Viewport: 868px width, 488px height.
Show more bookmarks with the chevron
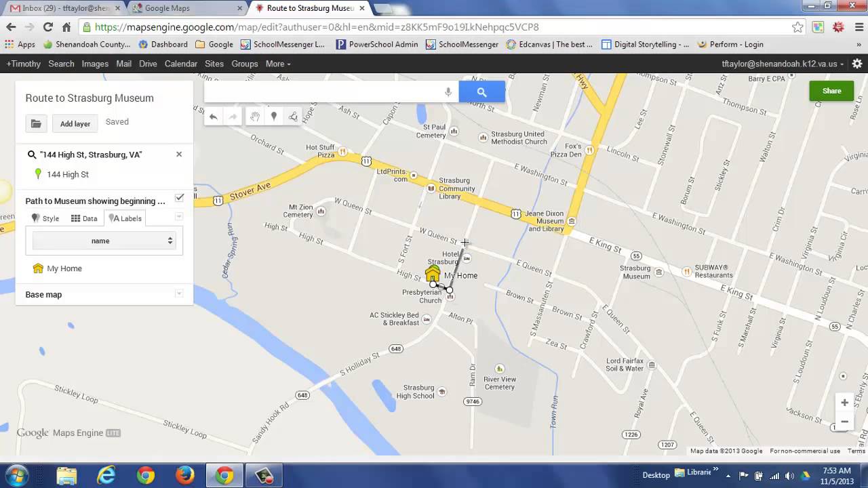click(x=859, y=44)
